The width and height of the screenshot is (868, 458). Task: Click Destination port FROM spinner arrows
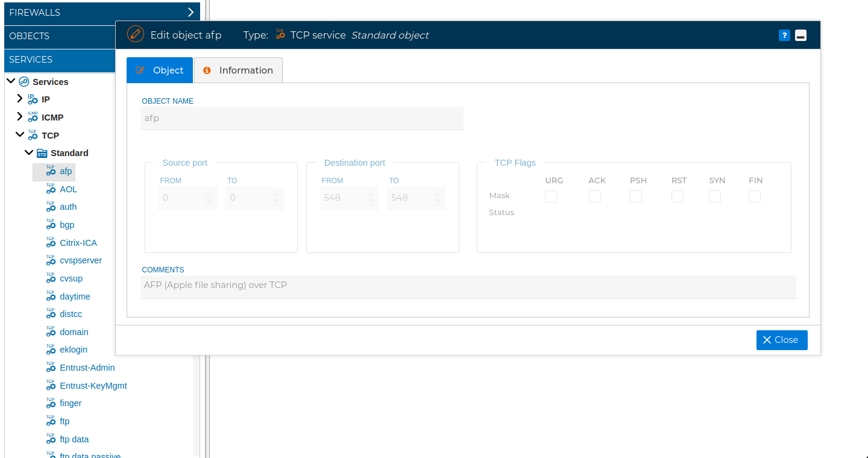pyautogui.click(x=370, y=197)
